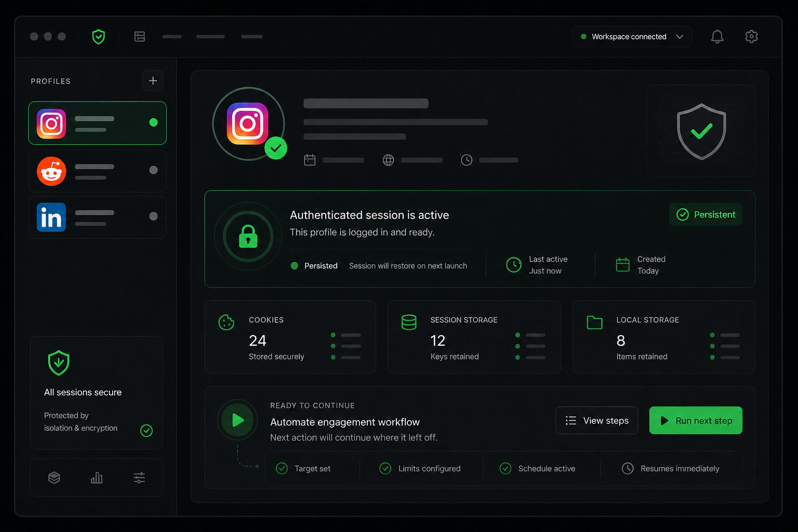Click the gray status dot on the LinkedIn profile
This screenshot has height=532, width=798.
[x=153, y=216]
